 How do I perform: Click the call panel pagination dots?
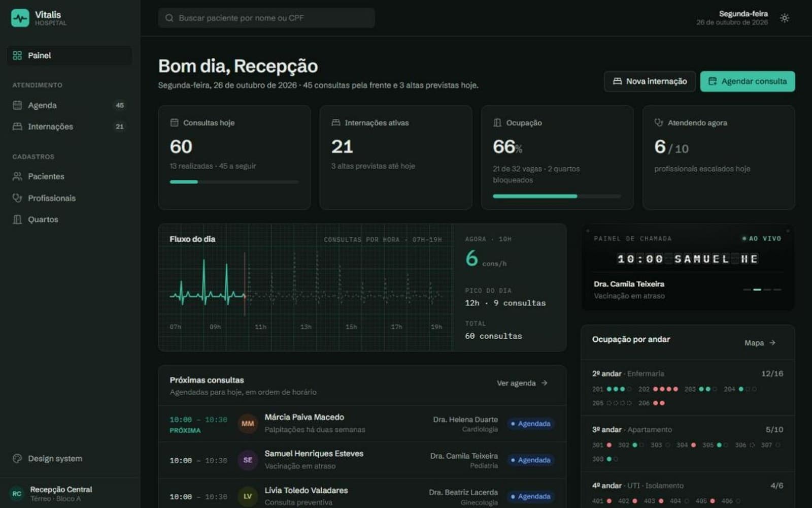click(762, 290)
